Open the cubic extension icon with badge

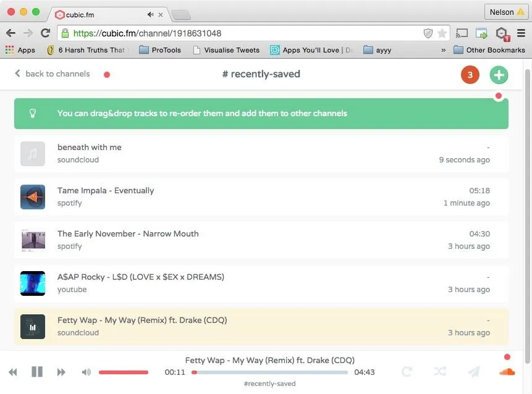point(502,33)
